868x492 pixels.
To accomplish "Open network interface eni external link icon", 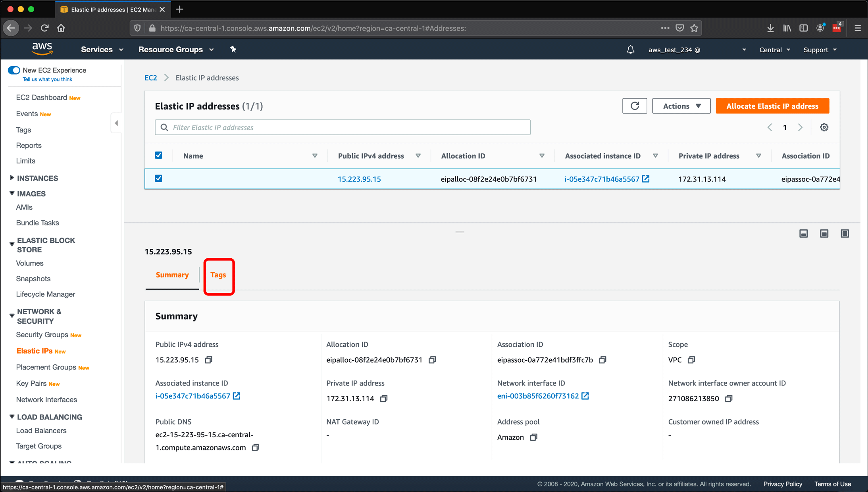I will [585, 396].
